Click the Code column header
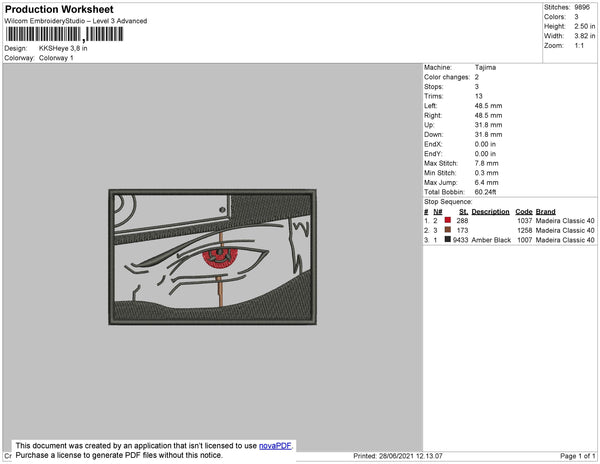Viewport: 600px width, 464px height. coord(523,212)
